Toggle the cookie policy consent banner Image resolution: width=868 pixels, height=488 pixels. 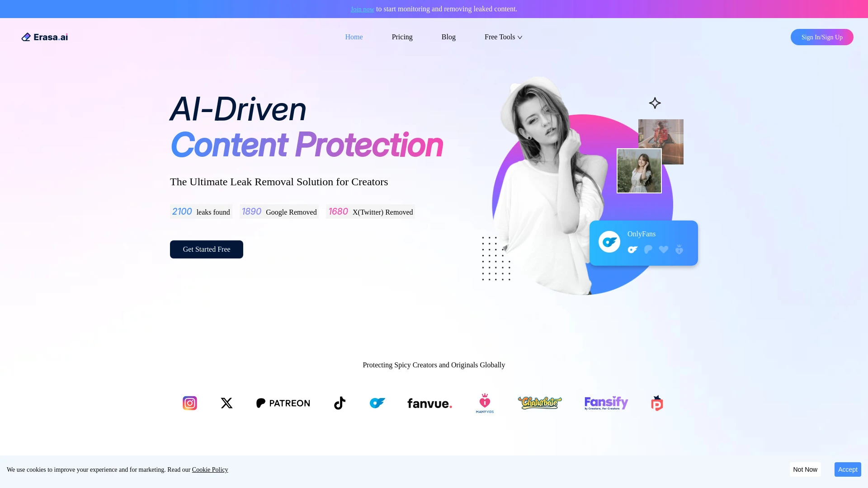coord(805,469)
